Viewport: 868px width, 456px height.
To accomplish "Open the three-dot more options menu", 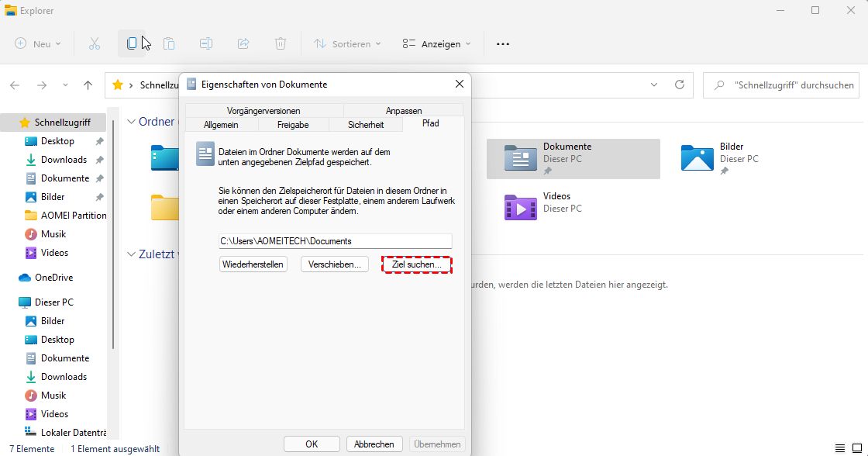I will point(503,44).
